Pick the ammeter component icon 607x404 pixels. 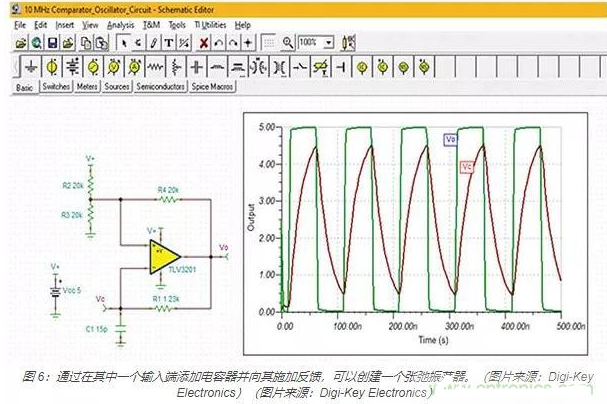point(135,67)
